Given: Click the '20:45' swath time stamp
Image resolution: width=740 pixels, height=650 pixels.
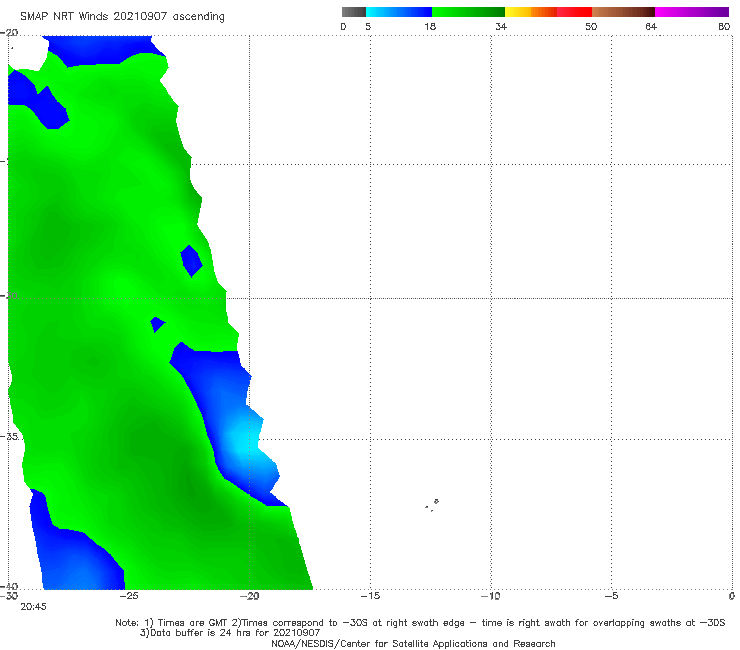Looking at the screenshot, I should click(x=33, y=607).
